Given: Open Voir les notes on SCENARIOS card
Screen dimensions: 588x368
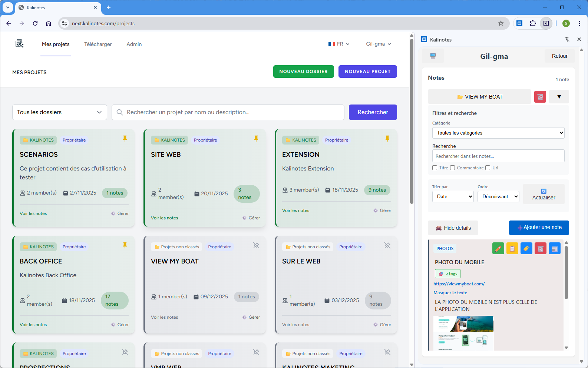Looking at the screenshot, I should point(33,213).
